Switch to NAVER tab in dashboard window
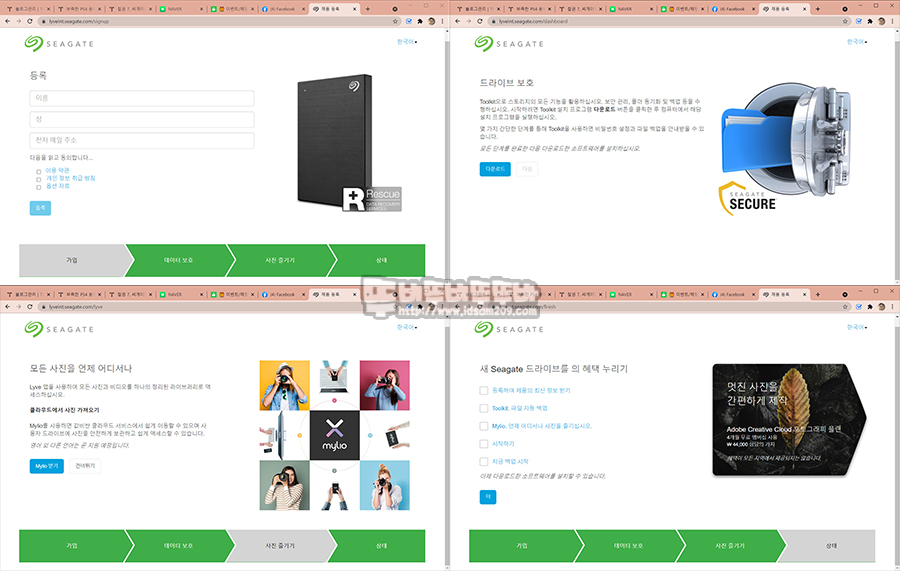Viewport: 900px width, 571px height. (630, 9)
